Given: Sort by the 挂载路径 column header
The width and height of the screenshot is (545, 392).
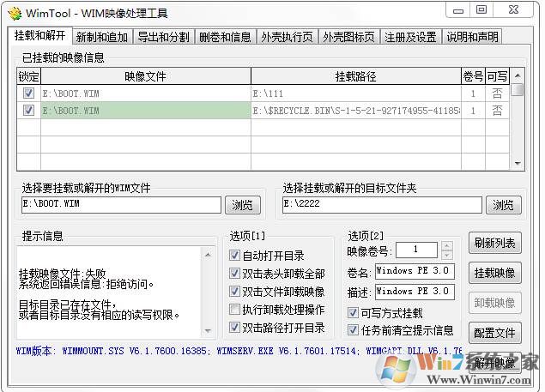Looking at the screenshot, I should (x=355, y=77).
